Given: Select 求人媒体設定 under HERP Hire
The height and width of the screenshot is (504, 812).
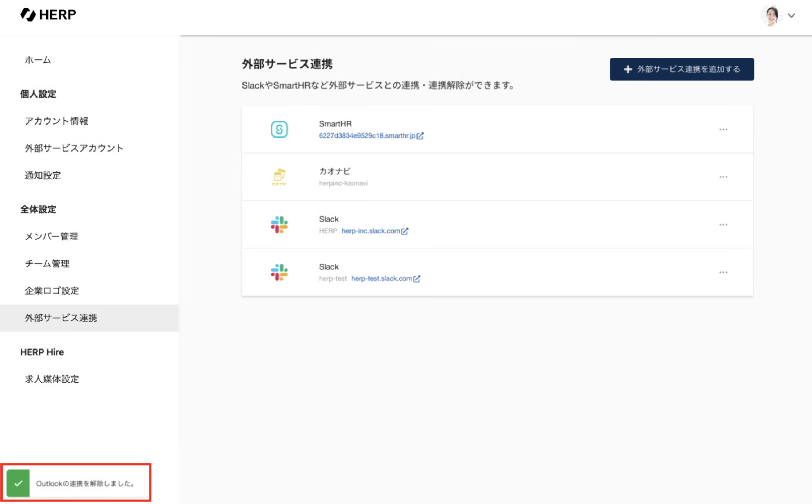Looking at the screenshot, I should coord(52,379).
